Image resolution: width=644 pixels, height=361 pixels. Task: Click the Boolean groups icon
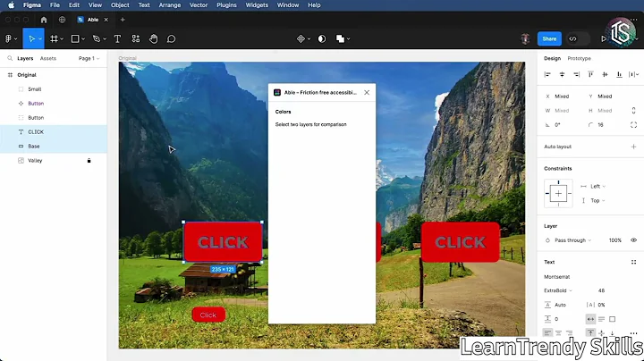click(x=340, y=38)
